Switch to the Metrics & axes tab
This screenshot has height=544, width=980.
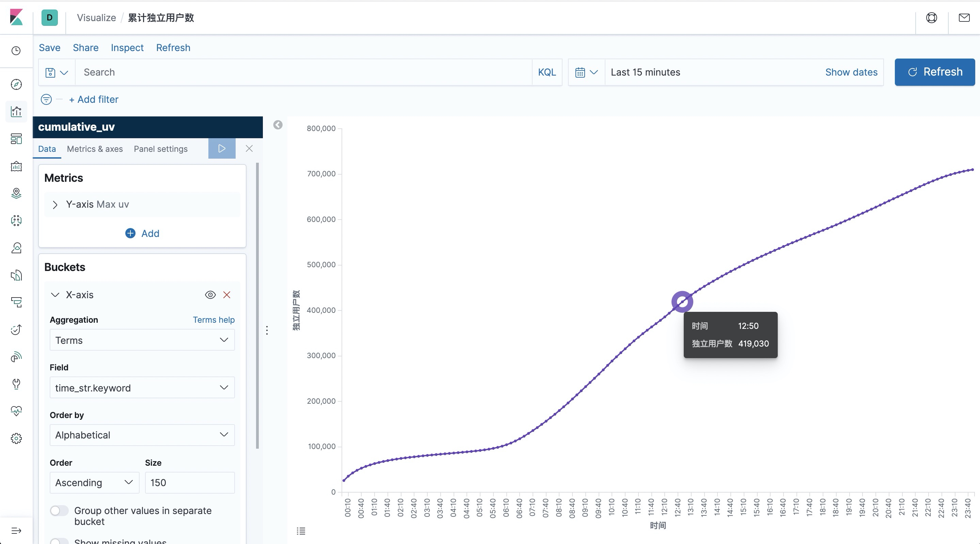pos(95,149)
